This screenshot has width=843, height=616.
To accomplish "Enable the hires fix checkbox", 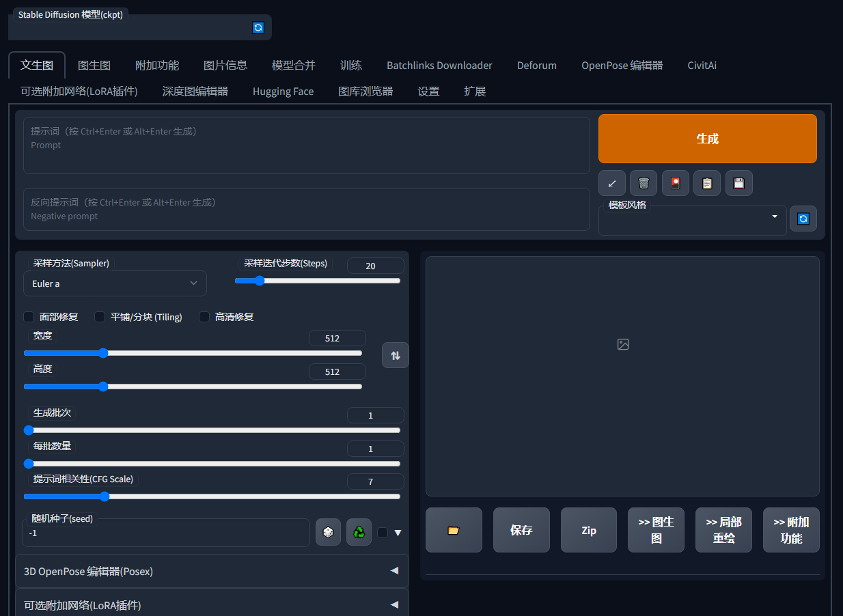I will 204,317.
